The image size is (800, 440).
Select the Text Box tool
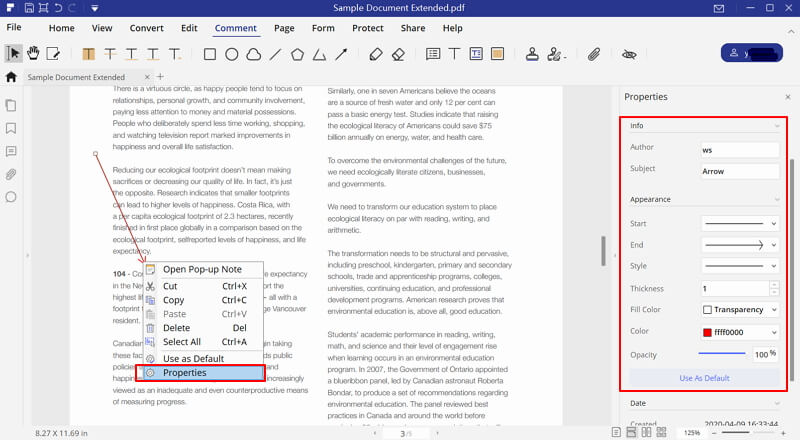(476, 54)
